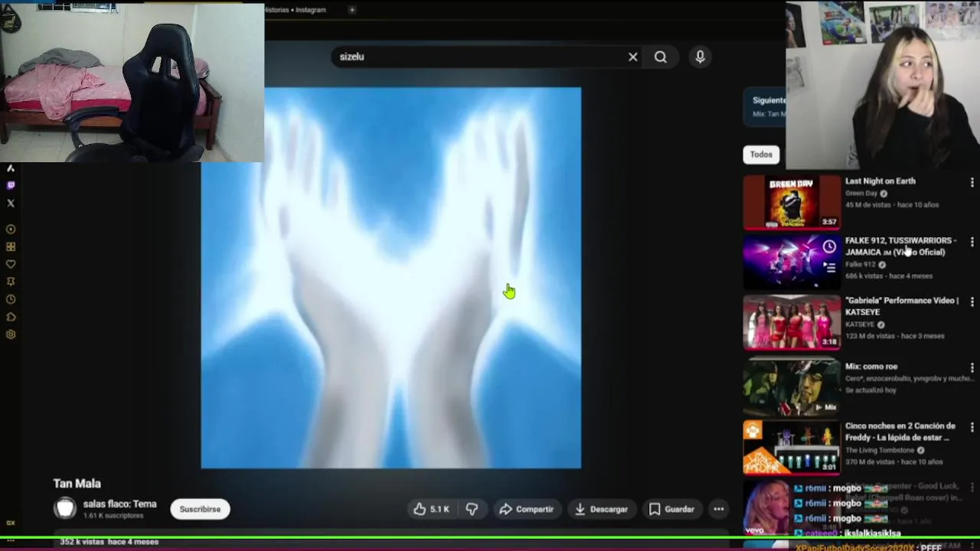The image size is (980, 551).
Task: Switch to the Instagram browser tab
Action: 296,10
